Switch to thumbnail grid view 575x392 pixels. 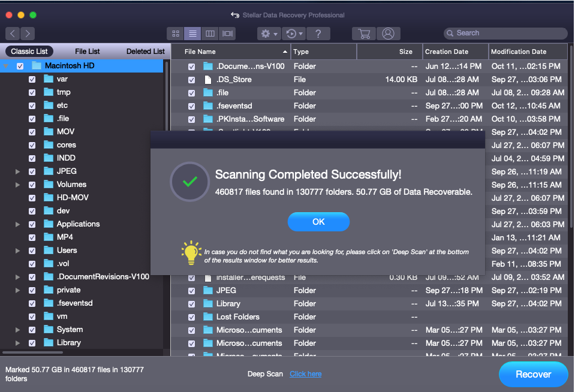tap(176, 34)
